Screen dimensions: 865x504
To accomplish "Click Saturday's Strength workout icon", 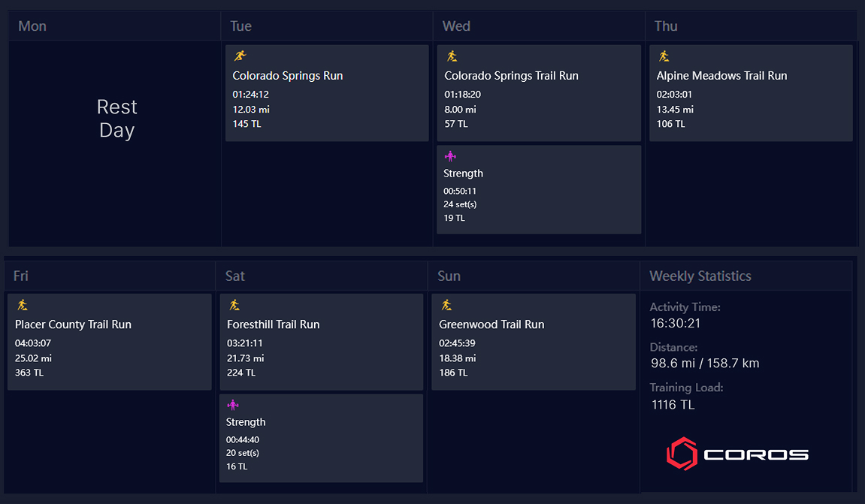I will coord(233,405).
